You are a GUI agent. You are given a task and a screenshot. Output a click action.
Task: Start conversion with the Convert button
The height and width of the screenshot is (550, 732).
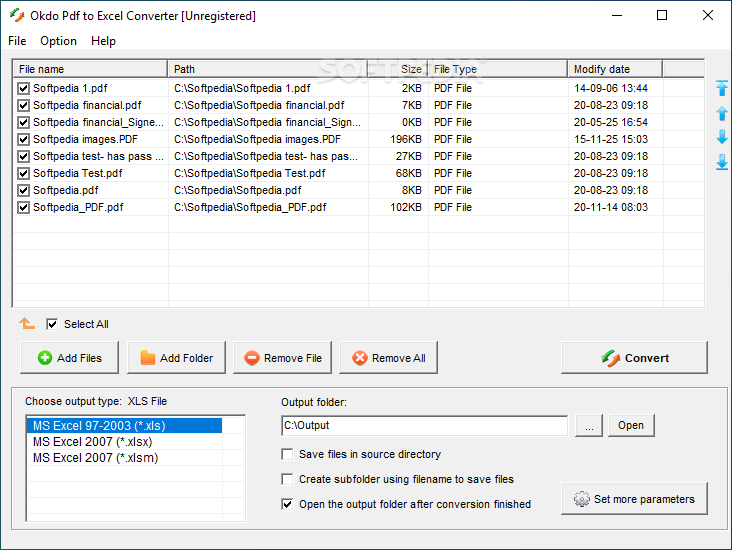(x=634, y=358)
